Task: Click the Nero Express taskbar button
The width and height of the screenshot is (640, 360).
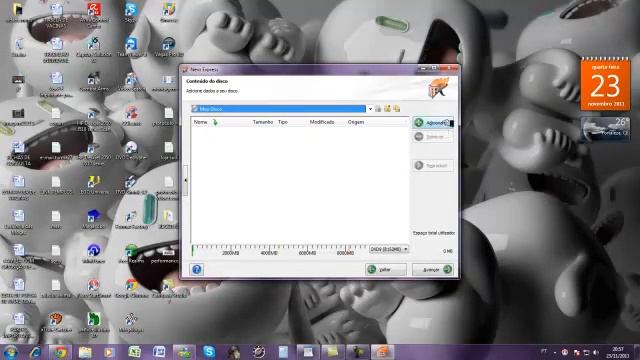Action: click(382, 352)
